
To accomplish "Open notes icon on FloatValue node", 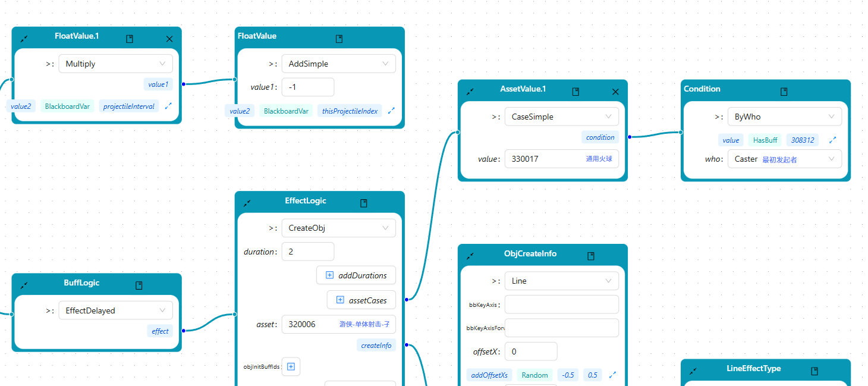I will [x=339, y=39].
